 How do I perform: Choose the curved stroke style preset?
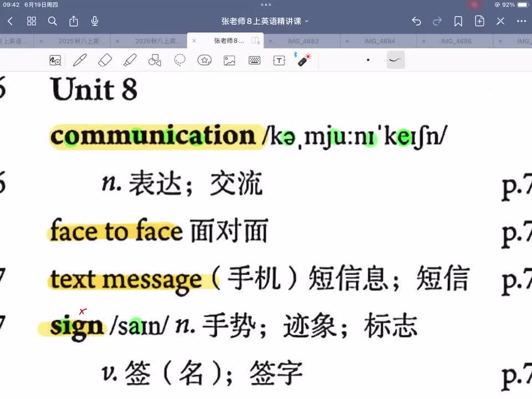click(x=396, y=60)
